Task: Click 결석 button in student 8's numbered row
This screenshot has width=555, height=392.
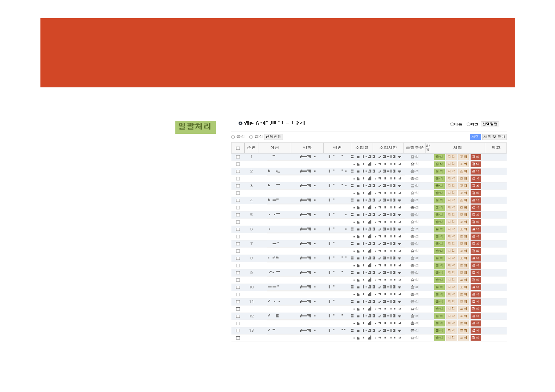Action: coord(475,258)
